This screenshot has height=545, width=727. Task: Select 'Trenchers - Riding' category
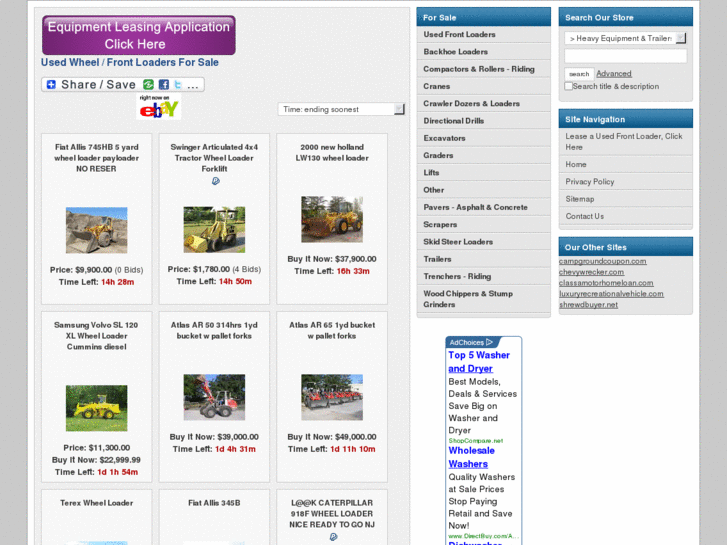point(484,276)
